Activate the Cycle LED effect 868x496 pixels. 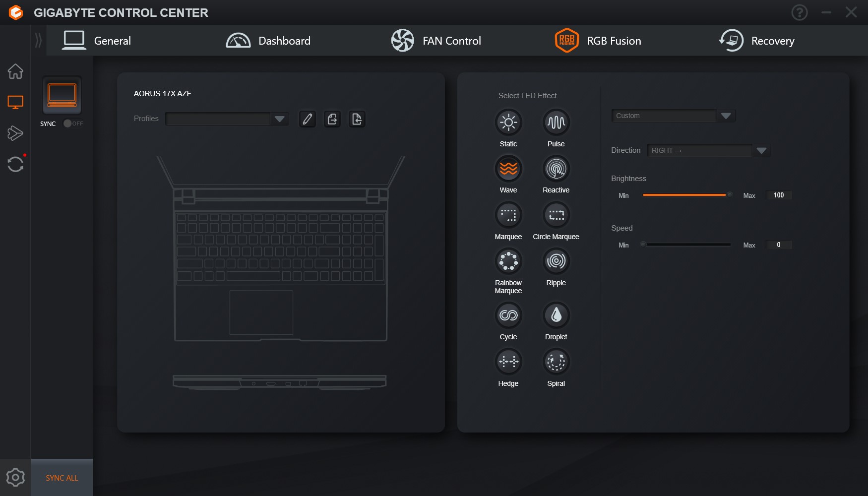pos(508,315)
